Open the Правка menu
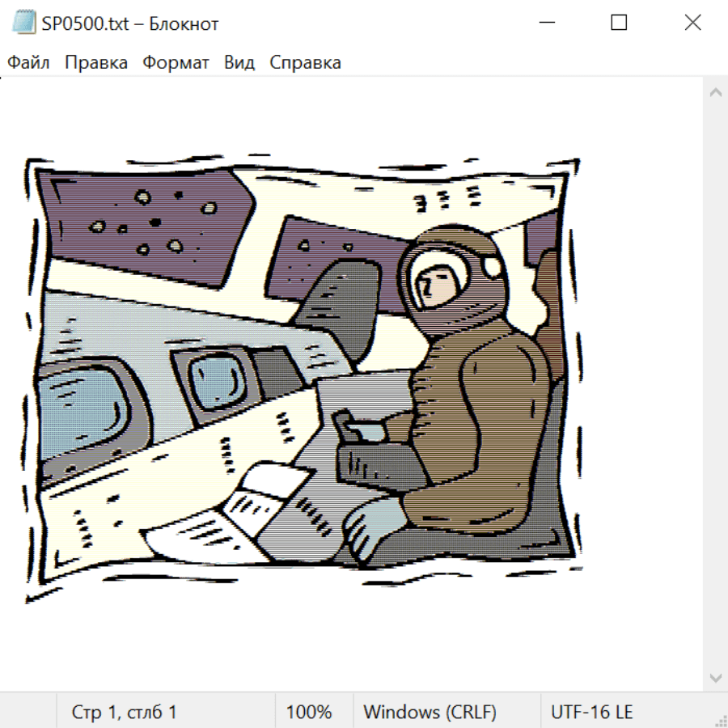The height and width of the screenshot is (728, 728). (x=95, y=63)
